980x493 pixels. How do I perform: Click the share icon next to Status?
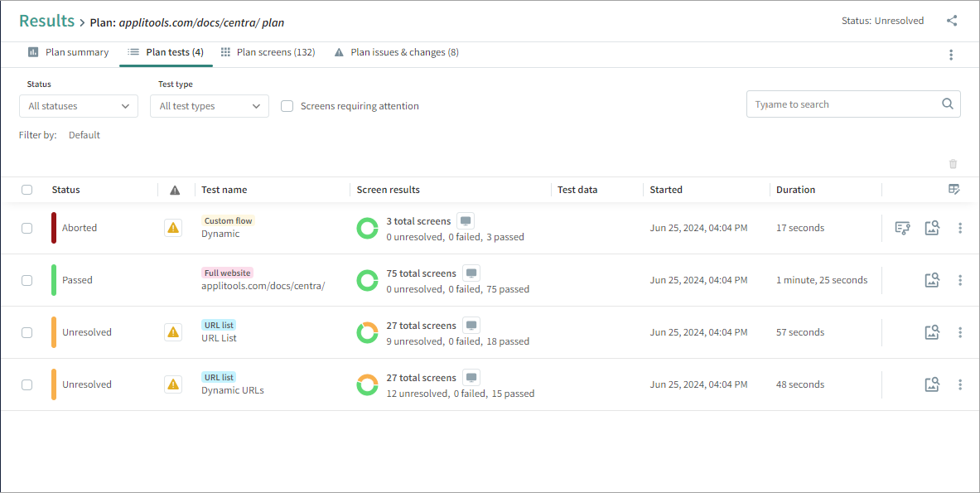(952, 21)
